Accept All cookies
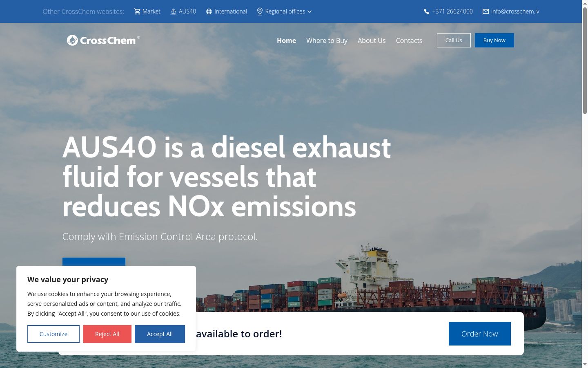The image size is (588, 368). pyautogui.click(x=160, y=334)
